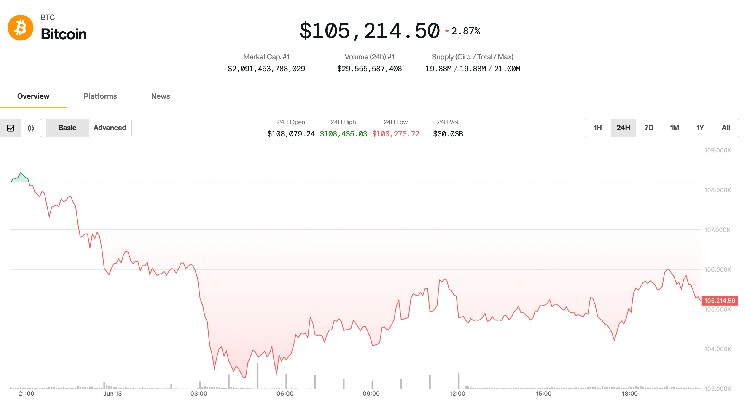Screen dimensions: 745x400
Task: Switch to the Platforms tab
Action: point(100,96)
